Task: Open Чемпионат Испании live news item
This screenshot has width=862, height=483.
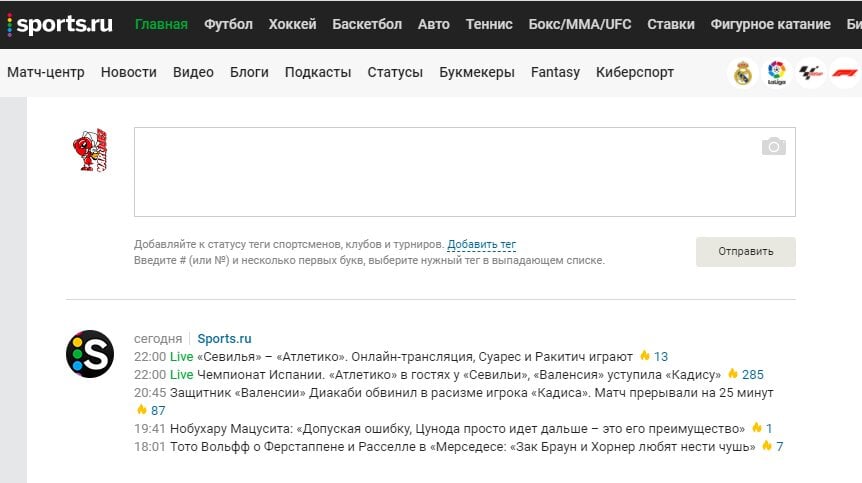Action: point(458,375)
